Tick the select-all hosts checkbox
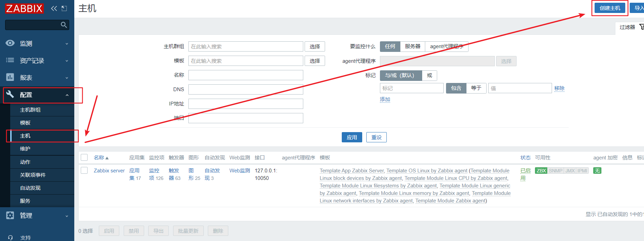The image size is (644, 241). click(x=84, y=157)
